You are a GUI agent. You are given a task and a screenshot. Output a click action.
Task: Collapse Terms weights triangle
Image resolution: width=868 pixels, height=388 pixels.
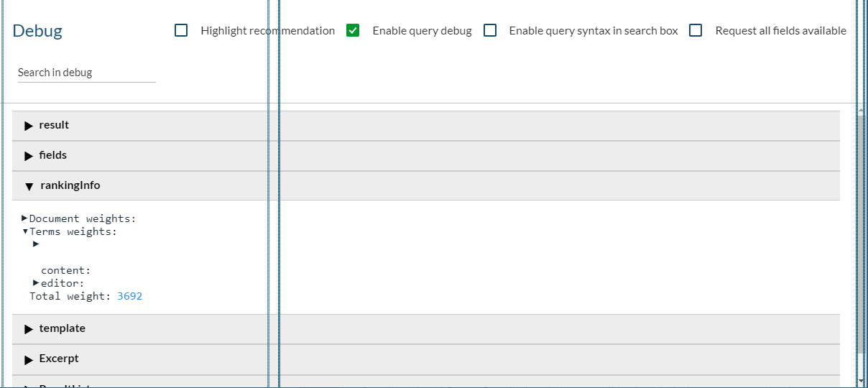24,231
